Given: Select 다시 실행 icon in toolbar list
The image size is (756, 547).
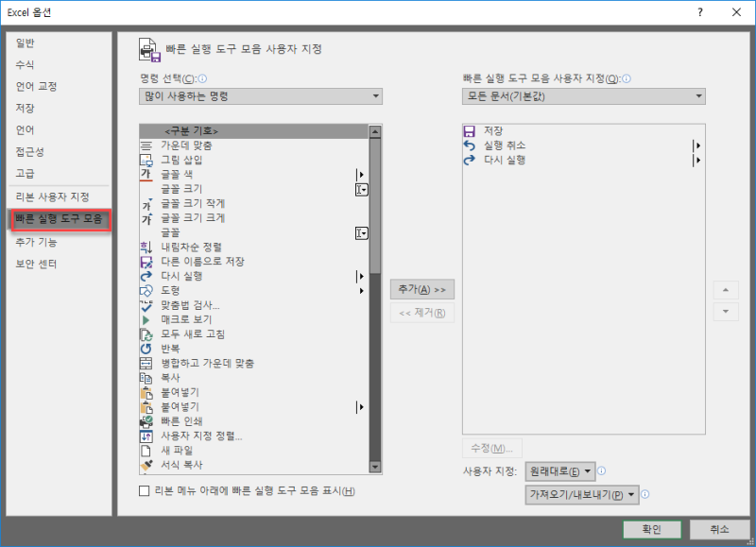Looking at the screenshot, I should [469, 160].
